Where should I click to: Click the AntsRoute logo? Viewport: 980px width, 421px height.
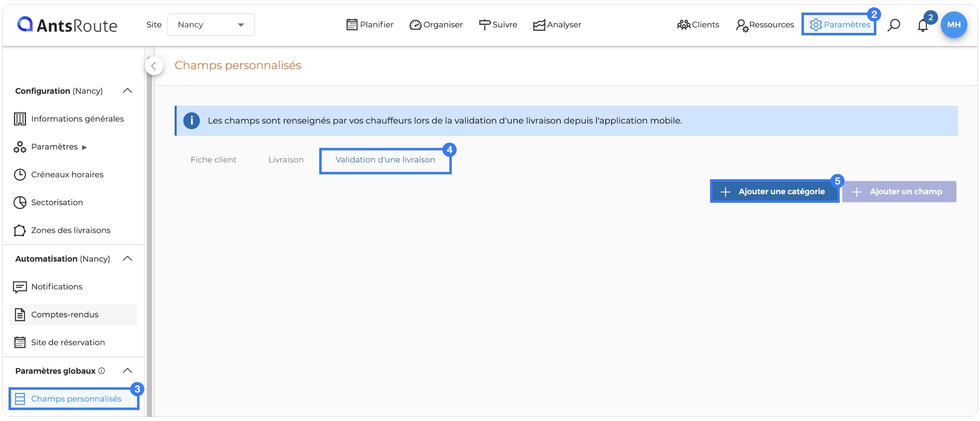tap(67, 25)
